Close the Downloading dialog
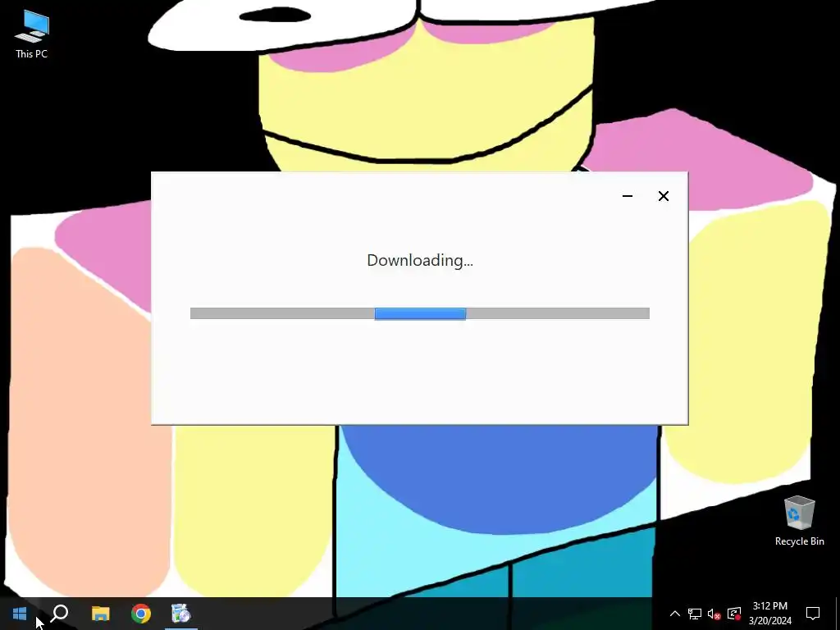The image size is (840, 630). (x=663, y=196)
